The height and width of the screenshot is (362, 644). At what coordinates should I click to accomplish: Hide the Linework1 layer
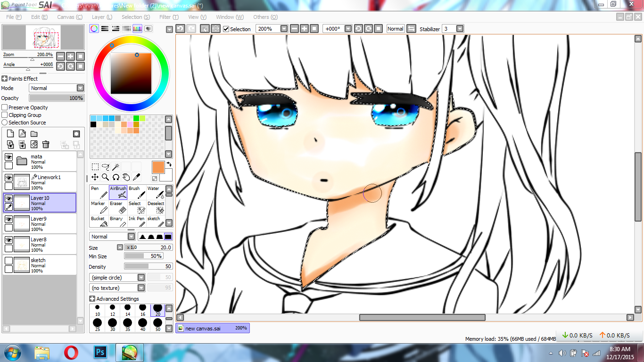pyautogui.click(x=8, y=177)
